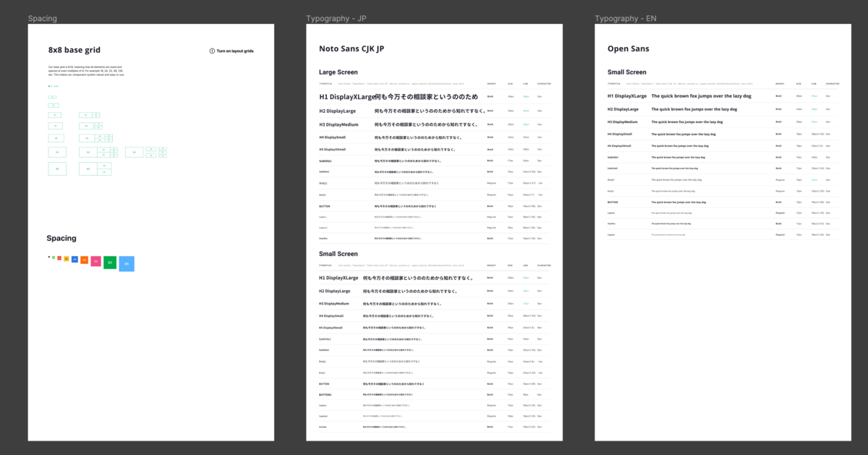Click the Japanese H1 sample under JP Large Screen
868x455 pixels.
point(425,96)
